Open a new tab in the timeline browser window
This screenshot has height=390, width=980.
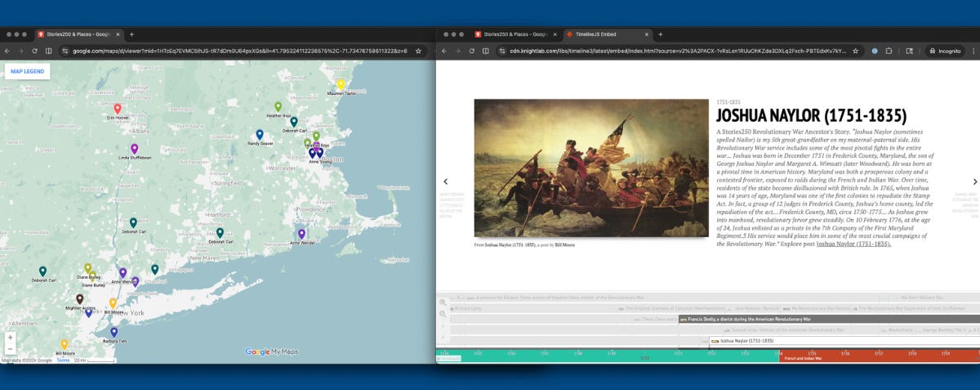(661, 34)
